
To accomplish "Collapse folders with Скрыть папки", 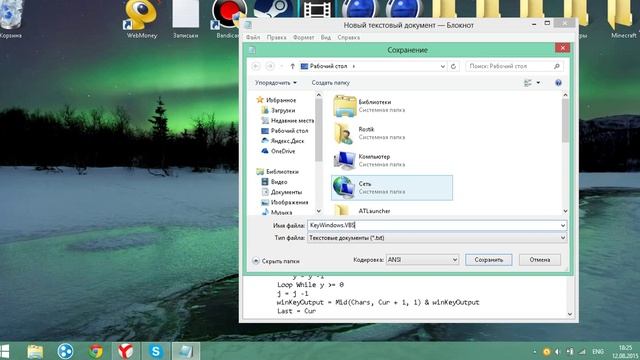I will [276, 261].
